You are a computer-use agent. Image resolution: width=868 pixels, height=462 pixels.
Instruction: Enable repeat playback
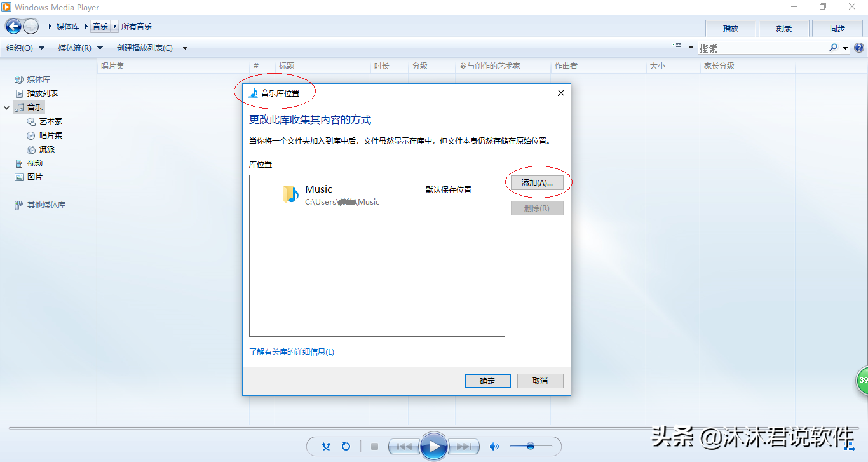tap(346, 446)
